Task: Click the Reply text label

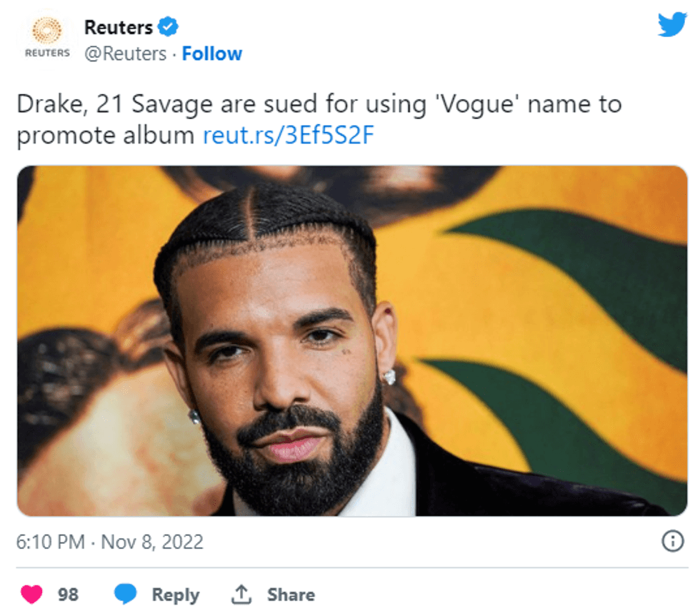Action: click(x=176, y=595)
